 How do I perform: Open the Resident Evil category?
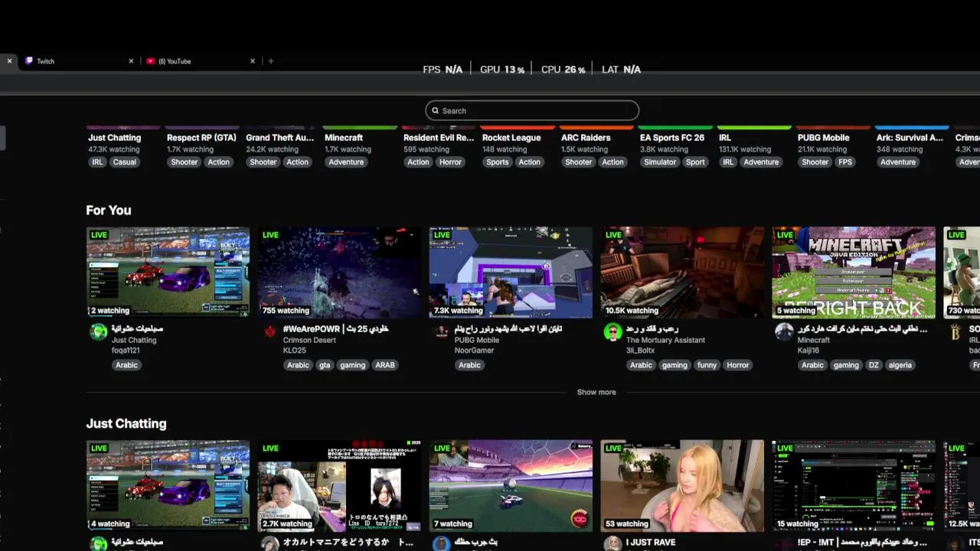click(439, 138)
